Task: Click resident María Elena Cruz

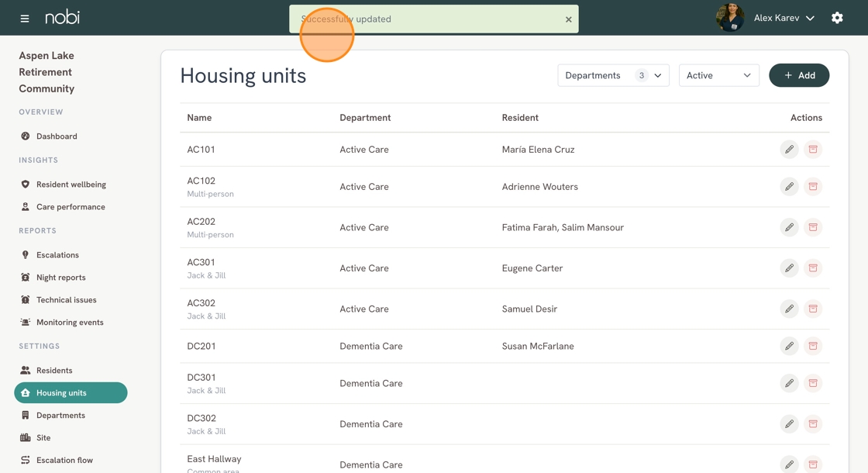Action: pos(538,150)
